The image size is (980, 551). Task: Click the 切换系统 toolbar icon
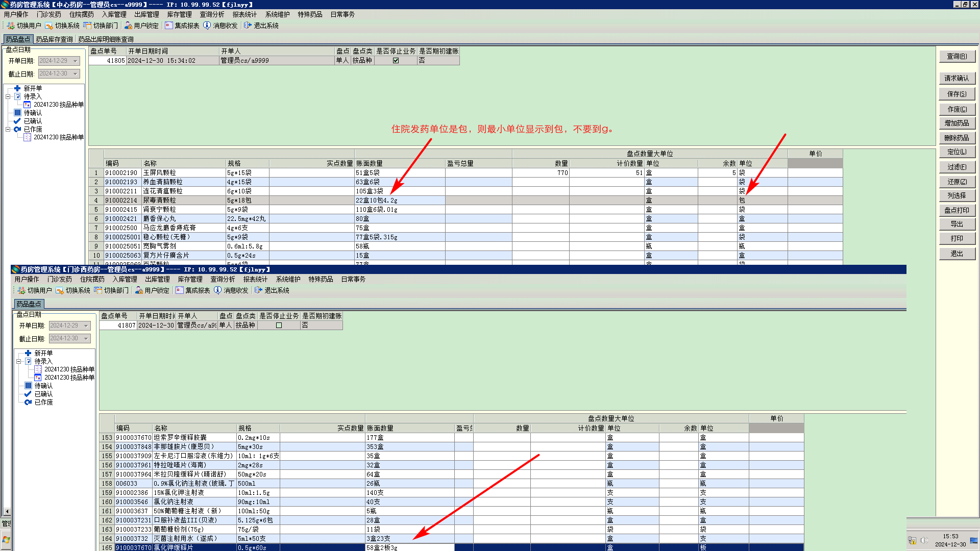point(49,26)
